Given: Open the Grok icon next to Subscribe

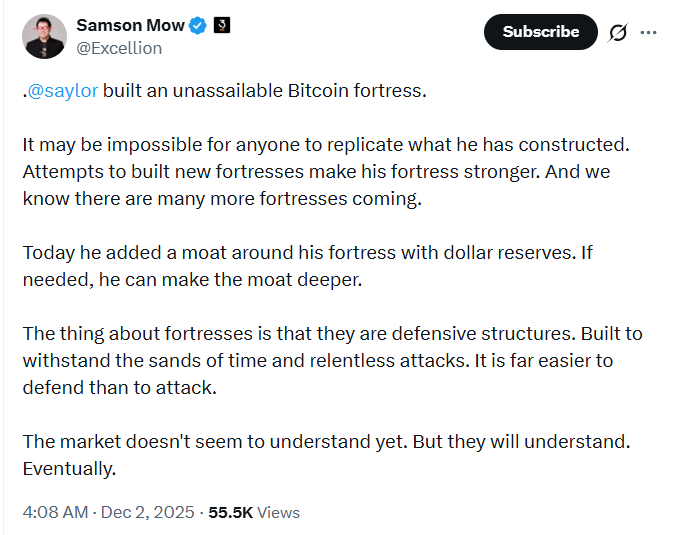Looking at the screenshot, I should click(x=618, y=32).
